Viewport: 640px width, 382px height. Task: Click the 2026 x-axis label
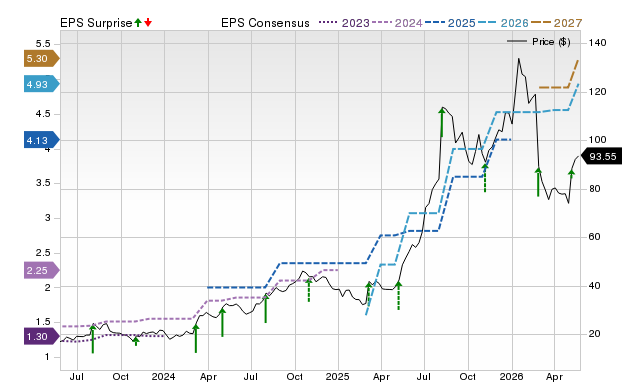(x=511, y=376)
